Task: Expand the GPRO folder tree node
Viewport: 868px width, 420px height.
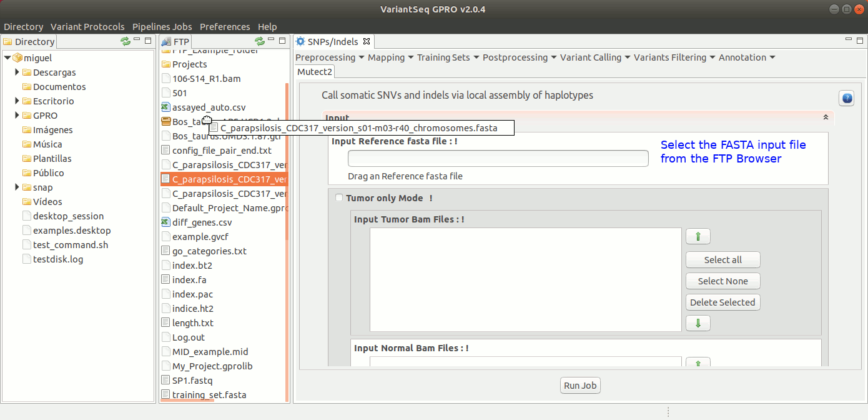Action: click(17, 116)
